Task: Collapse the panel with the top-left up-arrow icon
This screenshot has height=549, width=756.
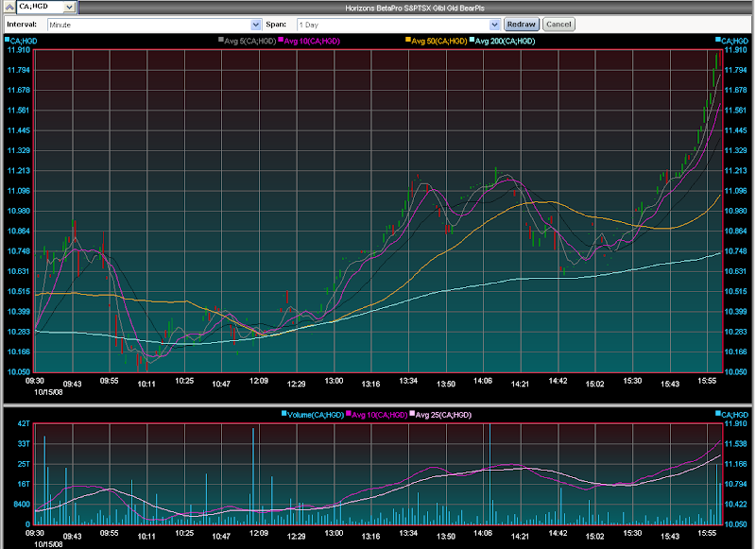Action: (x=9, y=7)
